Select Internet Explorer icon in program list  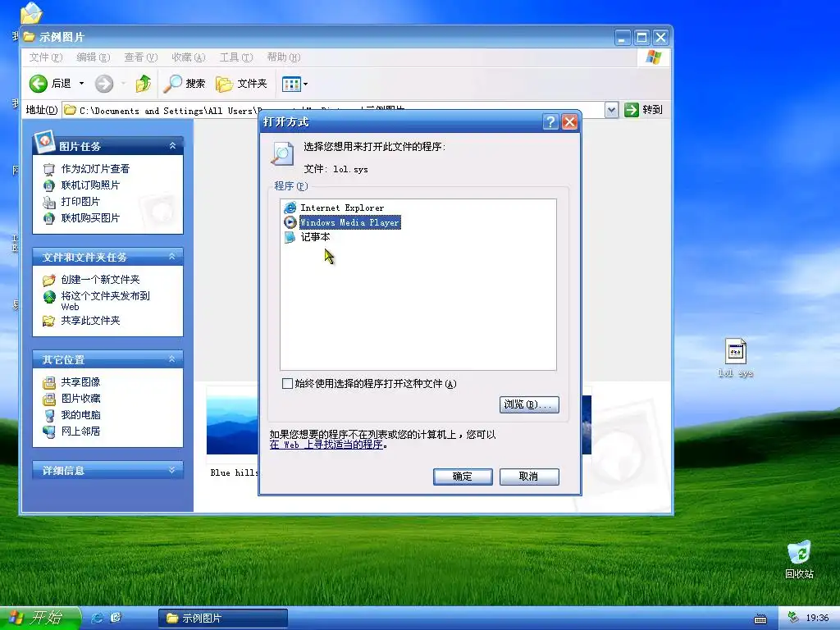(x=290, y=208)
